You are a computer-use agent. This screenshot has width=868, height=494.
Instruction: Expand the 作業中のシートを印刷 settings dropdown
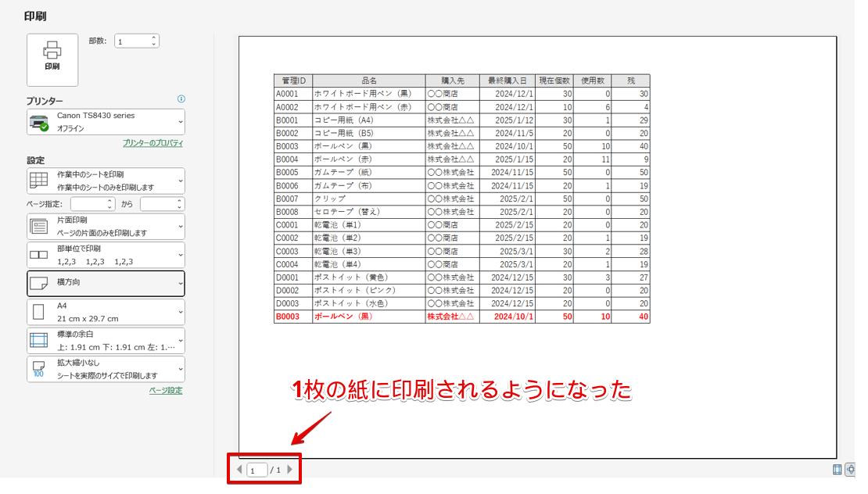pyautogui.click(x=105, y=181)
